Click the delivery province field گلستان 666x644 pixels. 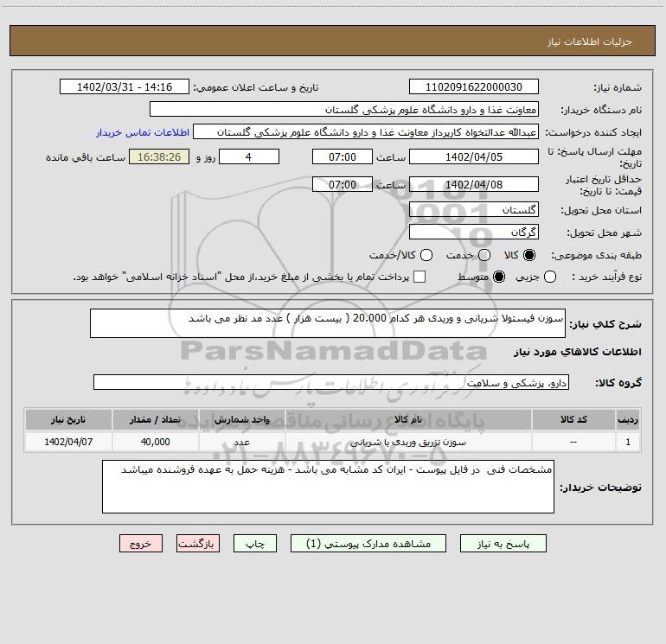coord(474,209)
